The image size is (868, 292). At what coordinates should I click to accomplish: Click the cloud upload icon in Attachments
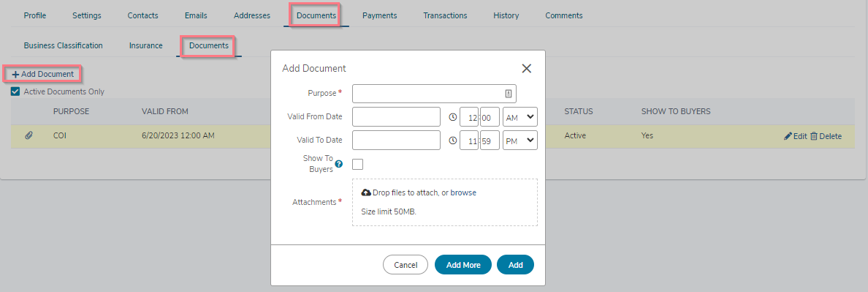(x=366, y=192)
